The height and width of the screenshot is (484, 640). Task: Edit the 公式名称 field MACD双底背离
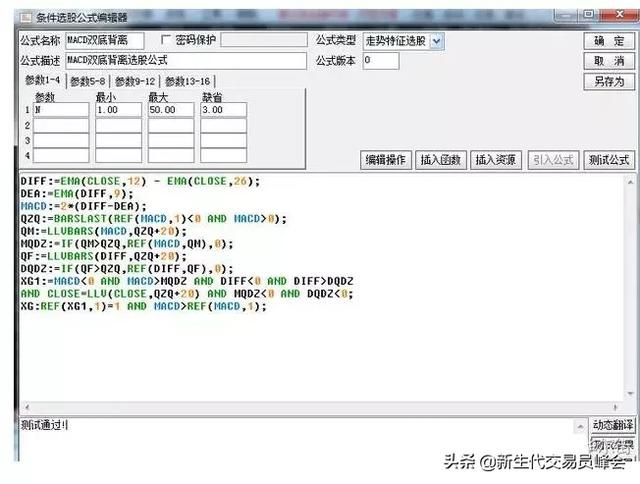(x=104, y=40)
